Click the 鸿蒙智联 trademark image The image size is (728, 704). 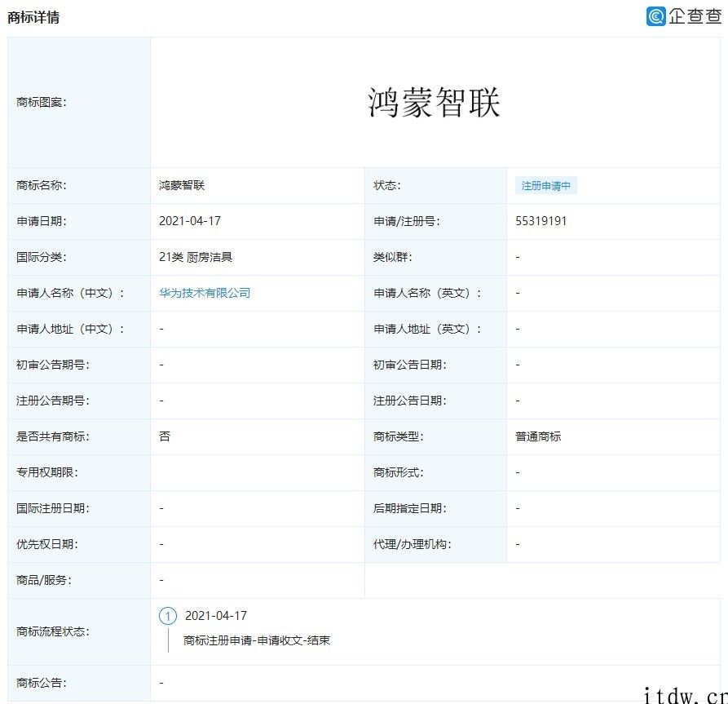click(x=434, y=102)
